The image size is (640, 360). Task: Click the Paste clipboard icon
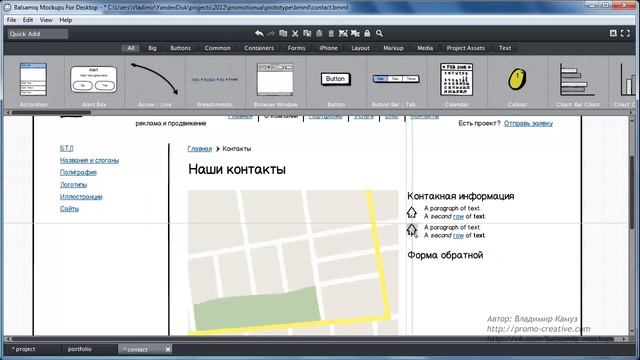pos(319,33)
